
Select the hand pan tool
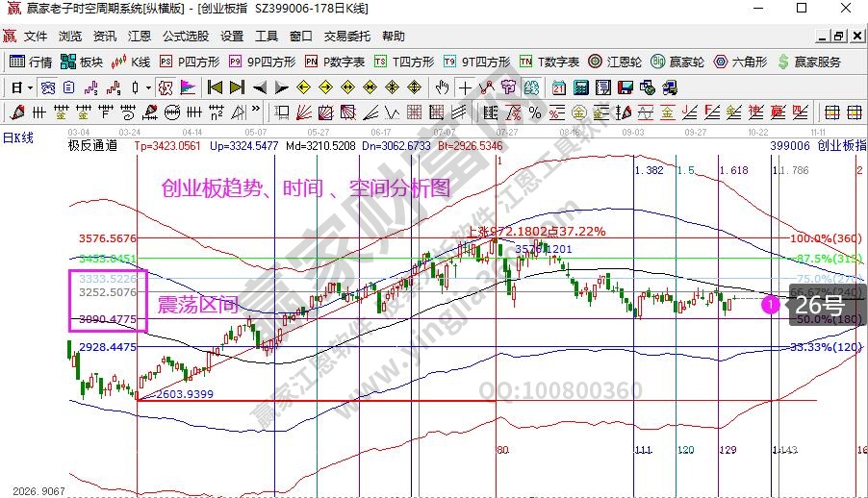tap(442, 87)
